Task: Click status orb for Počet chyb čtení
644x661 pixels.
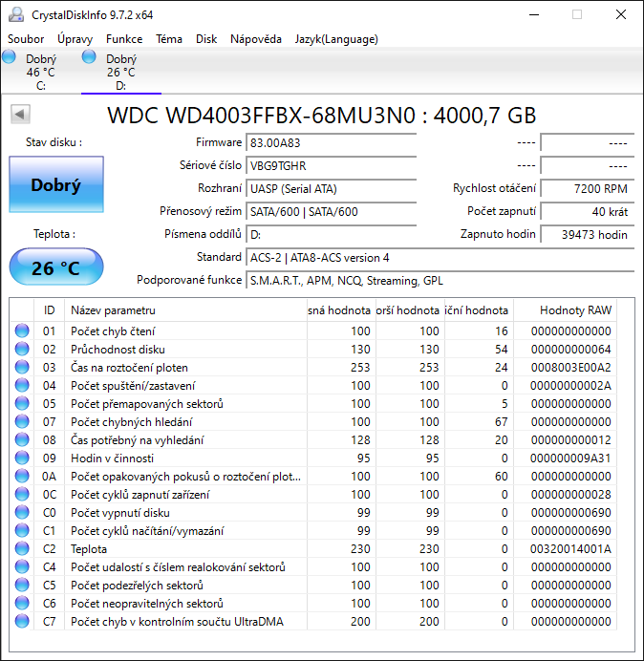Action: click(x=22, y=330)
